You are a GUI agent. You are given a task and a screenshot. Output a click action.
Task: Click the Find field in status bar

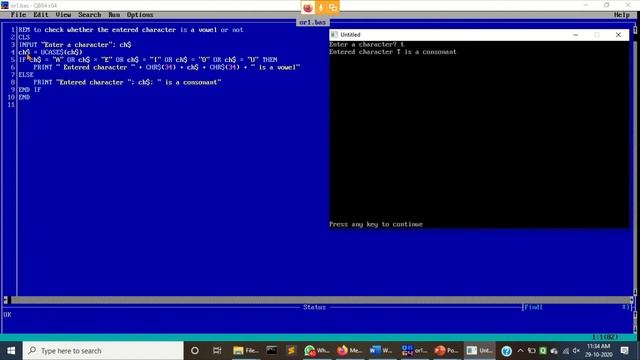(x=576, y=307)
